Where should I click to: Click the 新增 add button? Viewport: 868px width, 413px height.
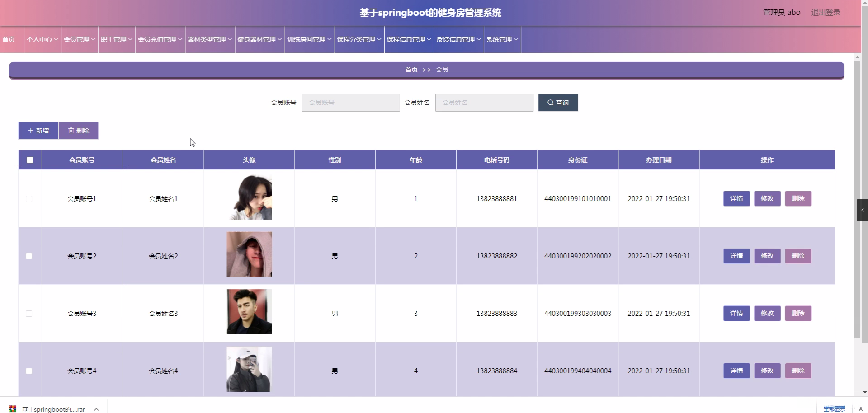[x=38, y=131]
